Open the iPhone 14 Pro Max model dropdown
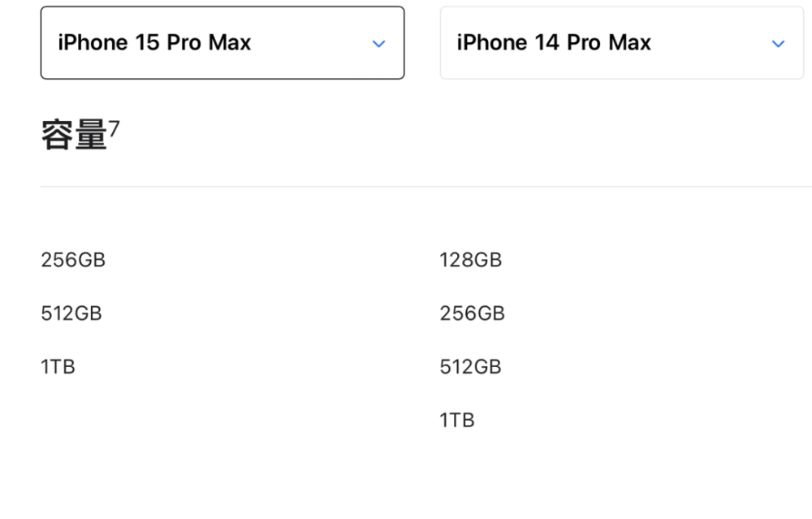 pos(621,43)
